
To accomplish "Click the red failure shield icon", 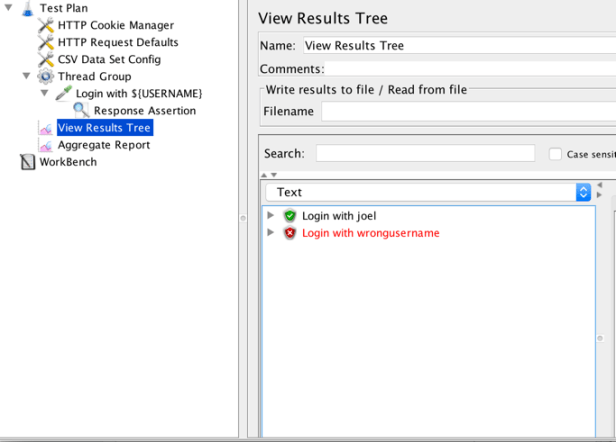I will click(290, 233).
